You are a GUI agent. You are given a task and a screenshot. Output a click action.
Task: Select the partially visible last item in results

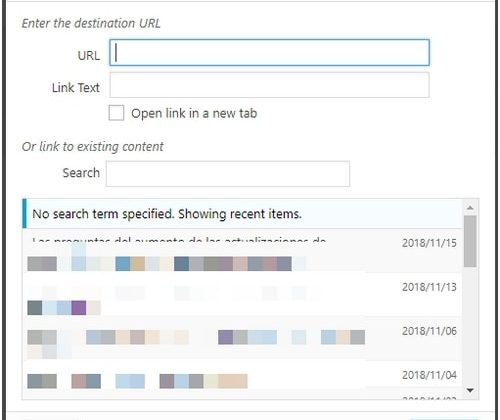(x=242, y=394)
